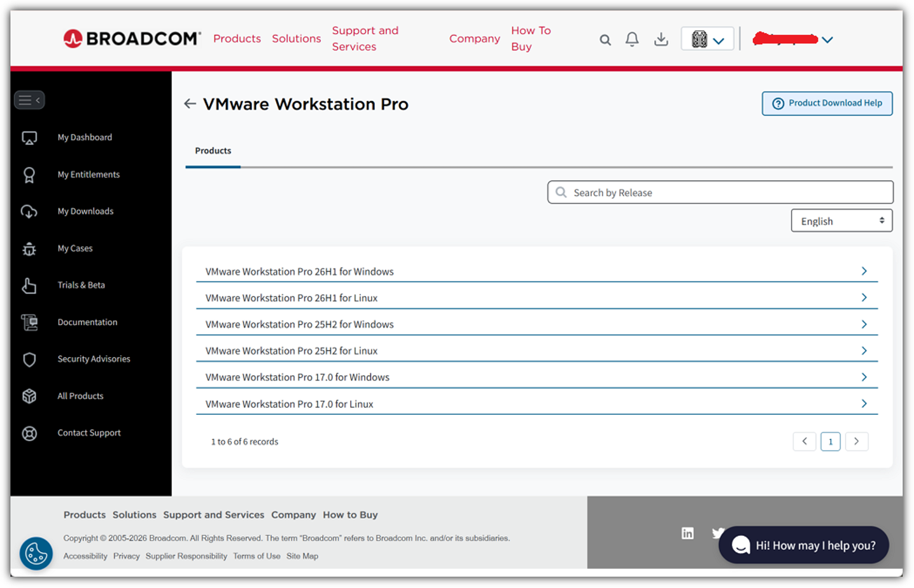Open Products menu in top navigation

pyautogui.click(x=237, y=39)
